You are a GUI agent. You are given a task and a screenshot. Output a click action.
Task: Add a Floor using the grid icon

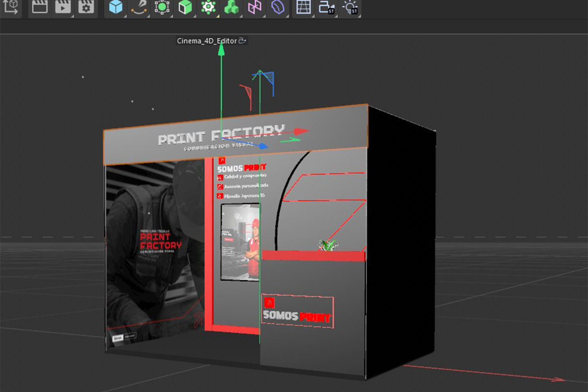tap(303, 7)
